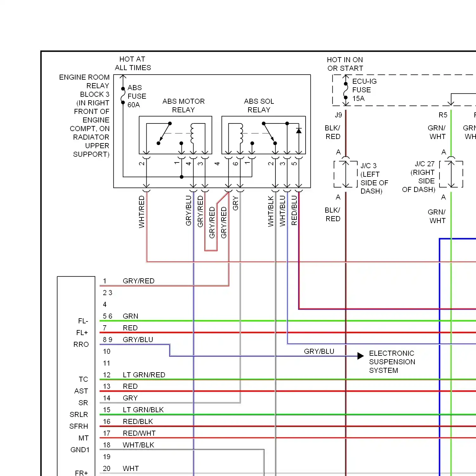This screenshot has width=476, height=476.
Task: Select the "J/C 27 (RIGHT SIDE OF DASH)" label
Action: click(x=419, y=177)
